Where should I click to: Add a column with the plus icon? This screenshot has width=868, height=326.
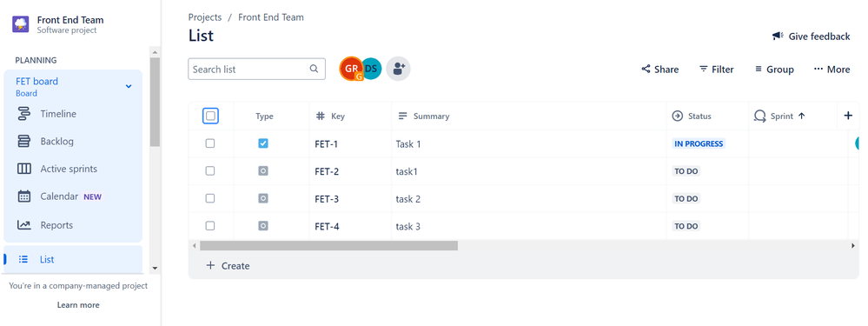click(x=848, y=116)
